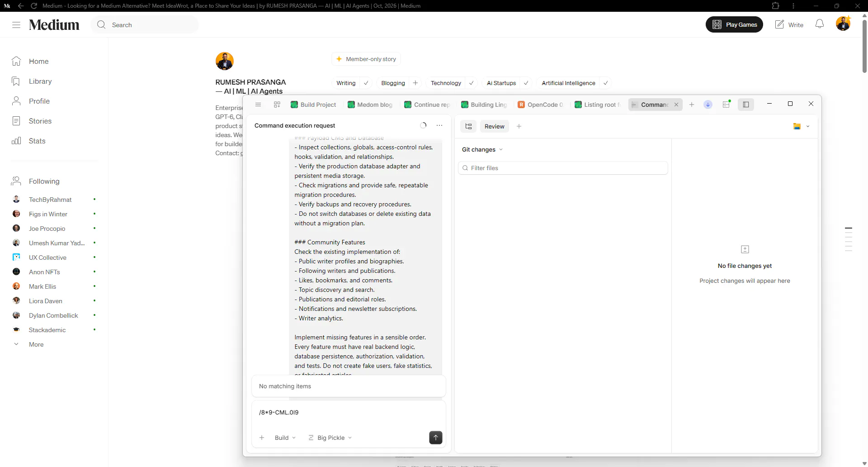Image resolution: width=868 pixels, height=467 pixels.
Task: Open the session options ellipsis menu
Action: click(x=439, y=125)
